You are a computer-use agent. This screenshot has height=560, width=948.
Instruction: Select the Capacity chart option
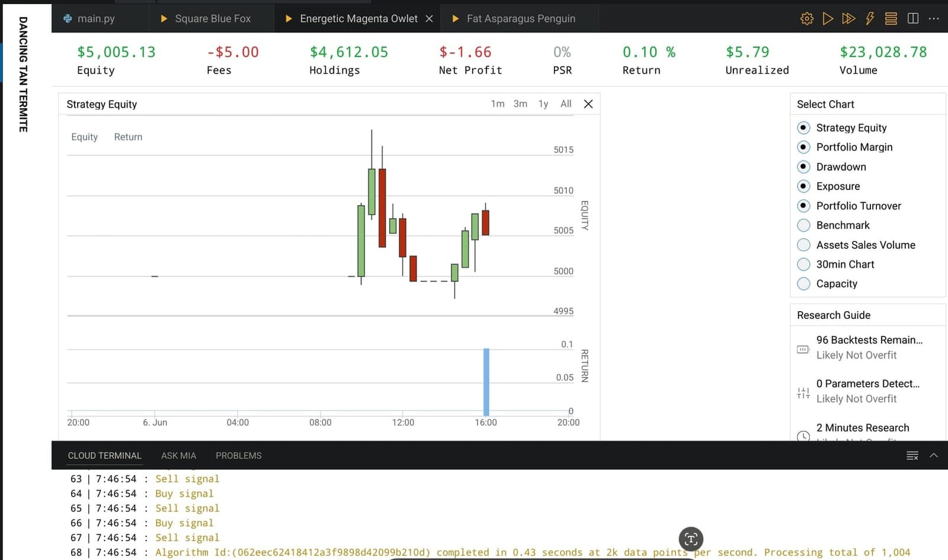click(803, 284)
